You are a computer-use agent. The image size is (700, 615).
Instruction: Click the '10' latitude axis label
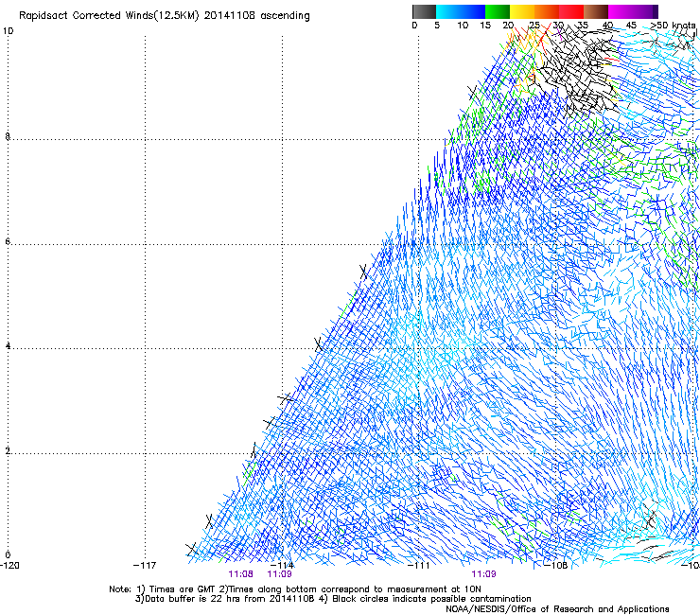point(8,31)
